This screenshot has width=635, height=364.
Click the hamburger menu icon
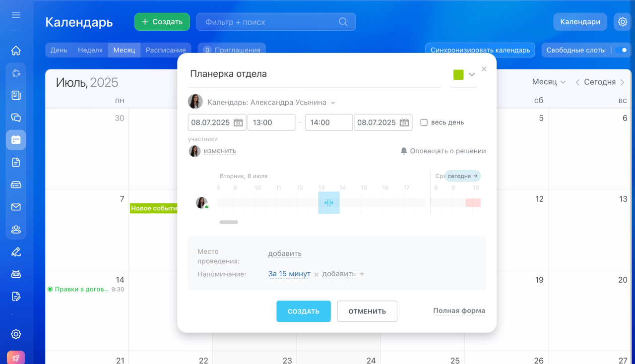coord(16,15)
